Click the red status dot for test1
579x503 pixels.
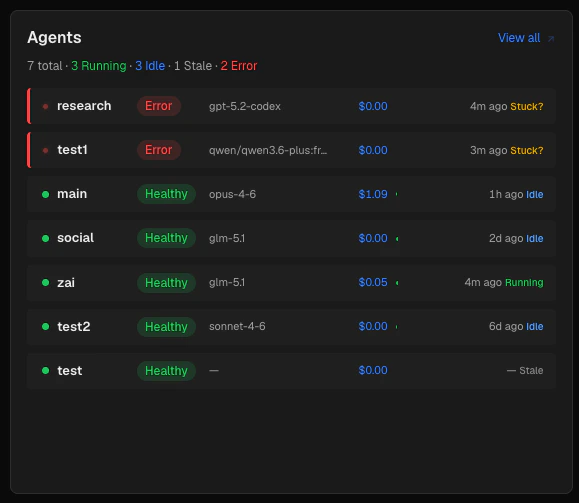[x=45, y=150]
